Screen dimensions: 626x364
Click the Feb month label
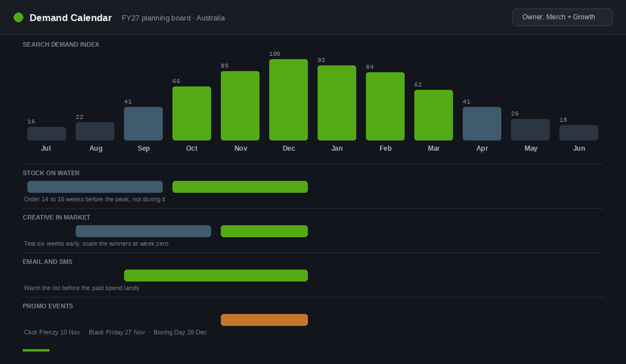pyautogui.click(x=385, y=148)
